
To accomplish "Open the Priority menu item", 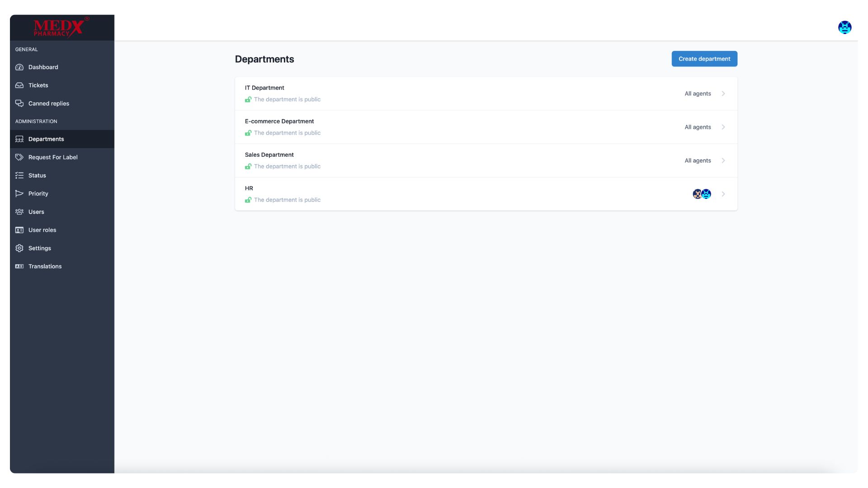I will coord(62,193).
